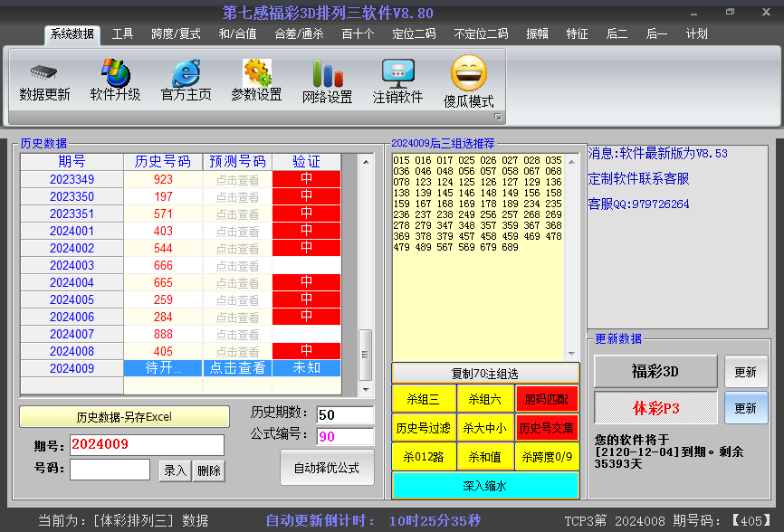Click the 历史号码 column header

point(163,161)
